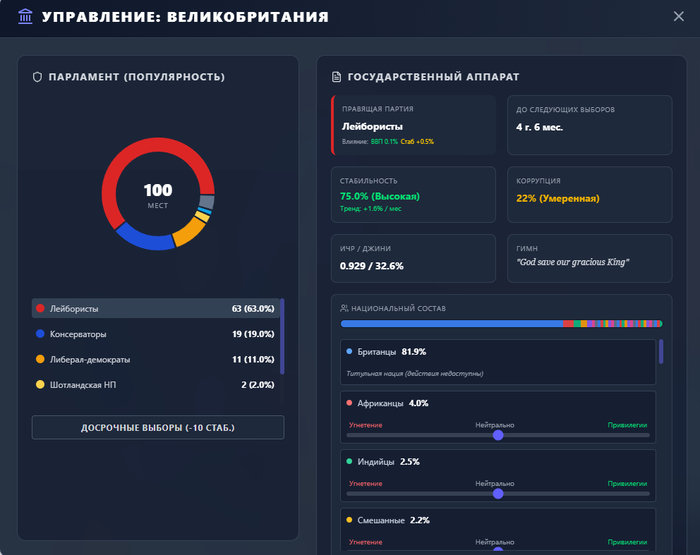Click the red dot next to Лейбористы
700x555 pixels.
coord(40,308)
